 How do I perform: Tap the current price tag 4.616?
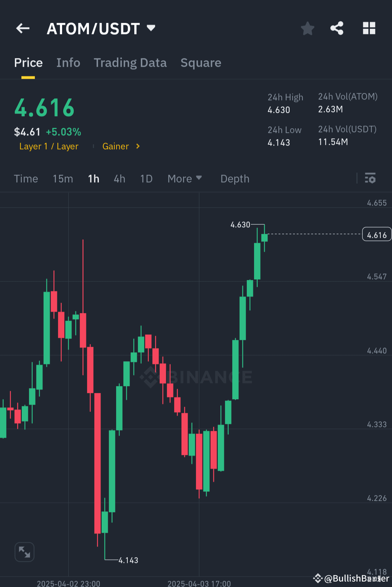click(376, 234)
